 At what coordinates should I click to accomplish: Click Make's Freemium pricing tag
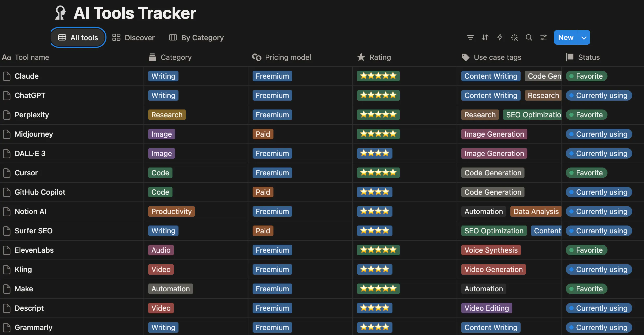click(272, 289)
